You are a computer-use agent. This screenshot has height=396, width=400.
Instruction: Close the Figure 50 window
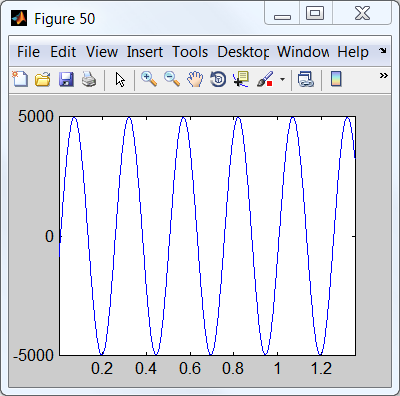click(x=362, y=14)
